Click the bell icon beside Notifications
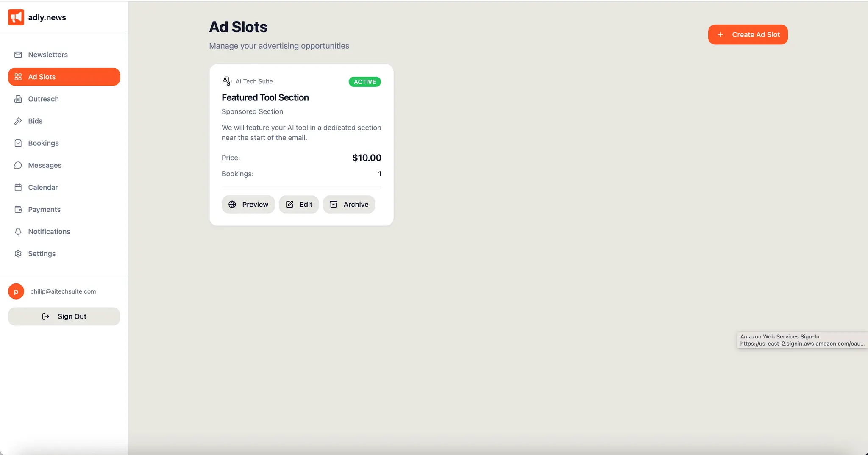The height and width of the screenshot is (455, 868). click(x=18, y=231)
